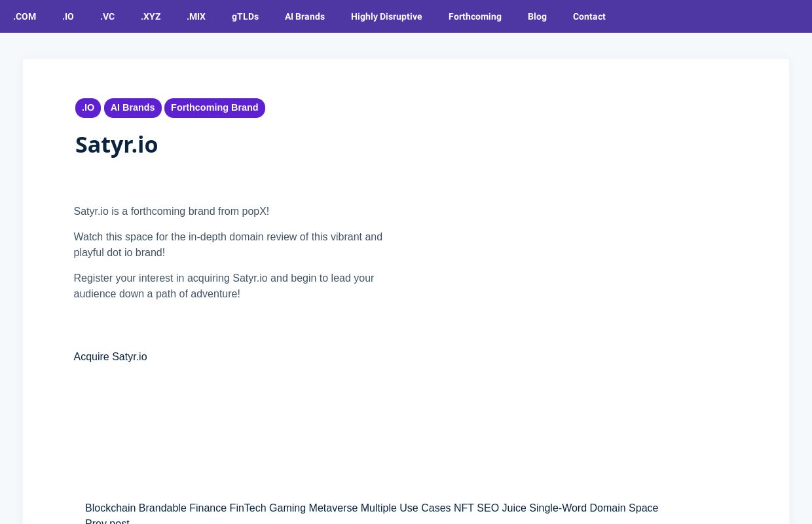Image resolution: width=812 pixels, height=524 pixels.
Task: Go to .IO in the top navigation bar
Action: coord(68,16)
